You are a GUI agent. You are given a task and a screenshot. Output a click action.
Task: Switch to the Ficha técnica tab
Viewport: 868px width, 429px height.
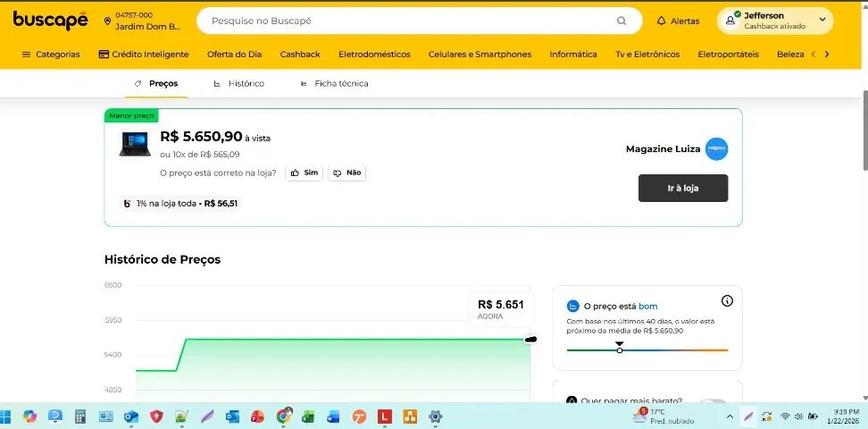tap(334, 84)
